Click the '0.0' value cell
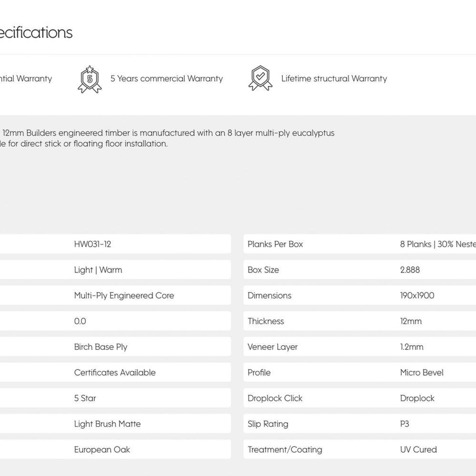Image resolution: width=476 pixels, height=476 pixels. click(80, 321)
